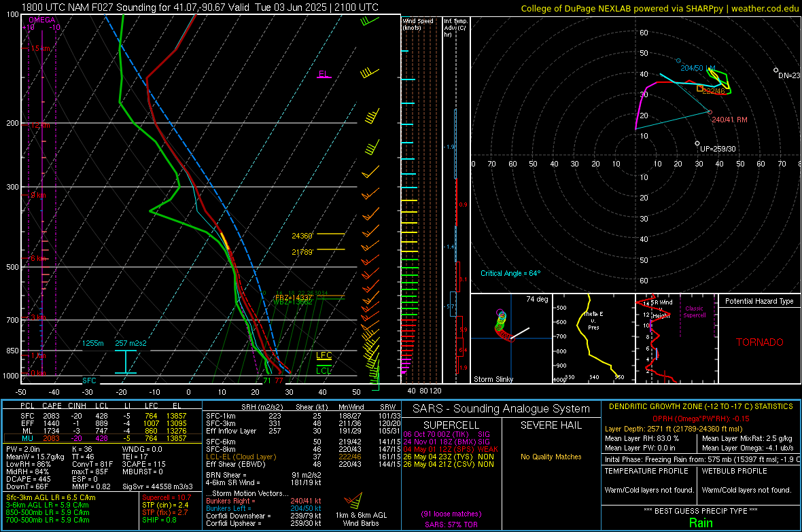The width and height of the screenshot is (802, 532).
Task: Click the 15 km height label
Action: [40, 49]
